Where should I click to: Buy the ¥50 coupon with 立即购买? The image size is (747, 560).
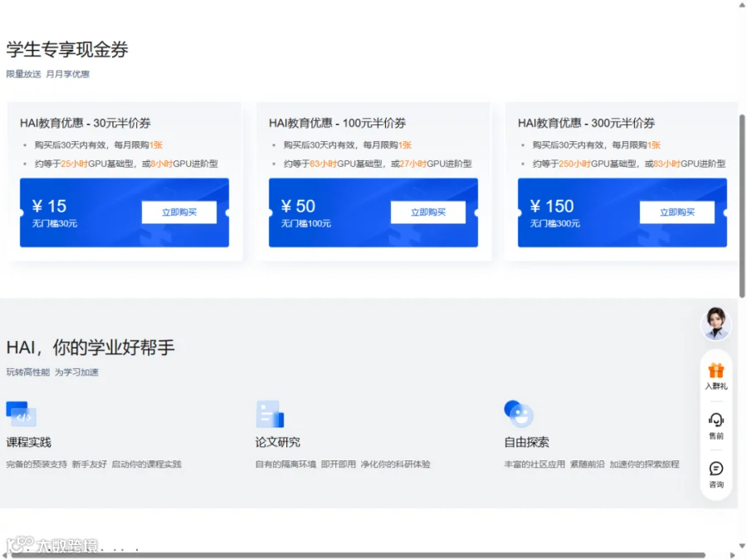point(427,212)
